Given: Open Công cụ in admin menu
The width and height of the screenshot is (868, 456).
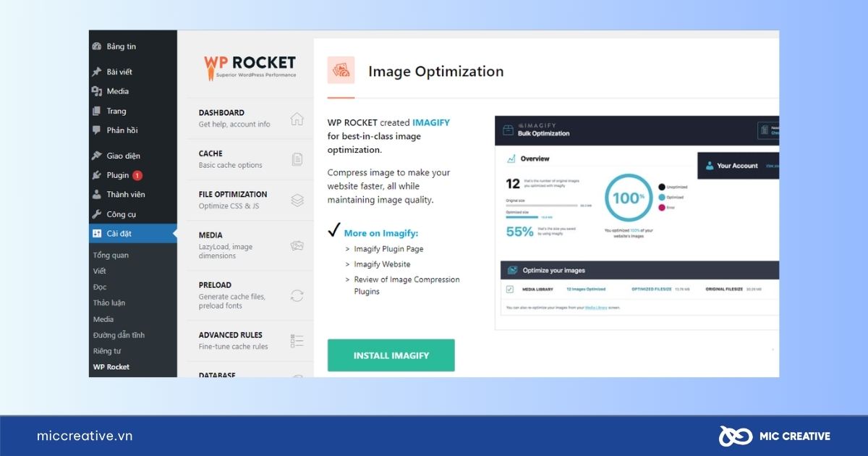Looking at the screenshot, I should click(122, 214).
